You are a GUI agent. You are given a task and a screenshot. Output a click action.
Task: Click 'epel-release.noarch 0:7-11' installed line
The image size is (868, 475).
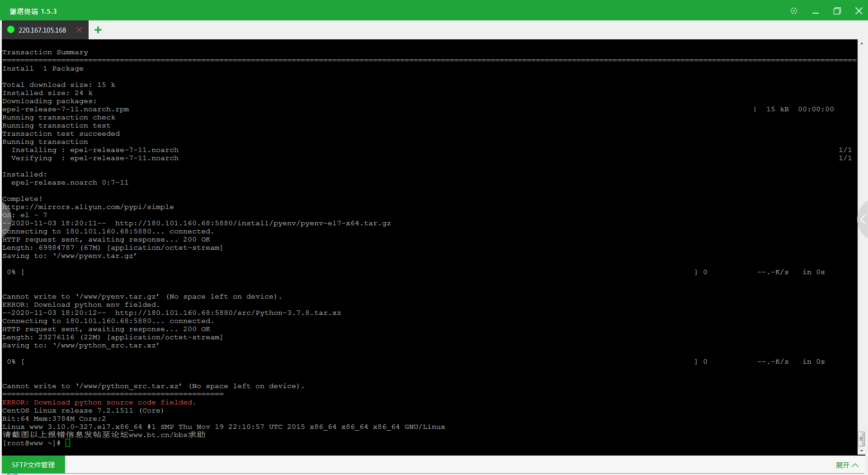[70, 182]
